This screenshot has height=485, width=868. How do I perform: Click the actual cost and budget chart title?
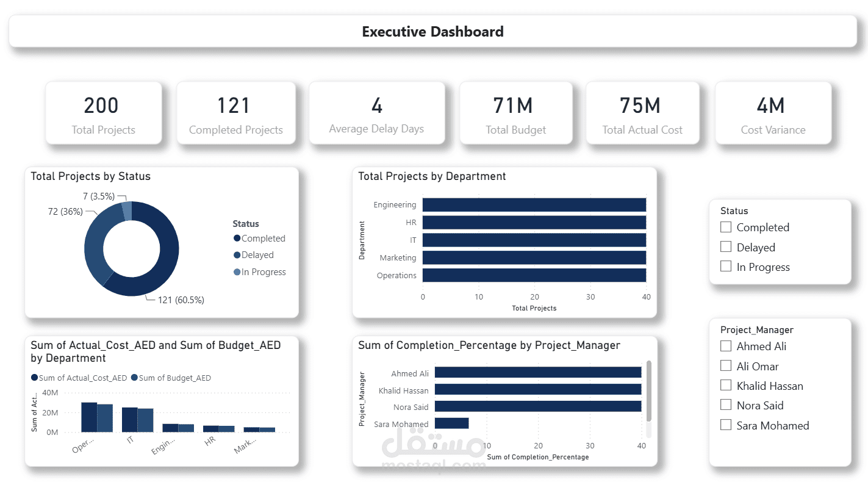tap(156, 351)
